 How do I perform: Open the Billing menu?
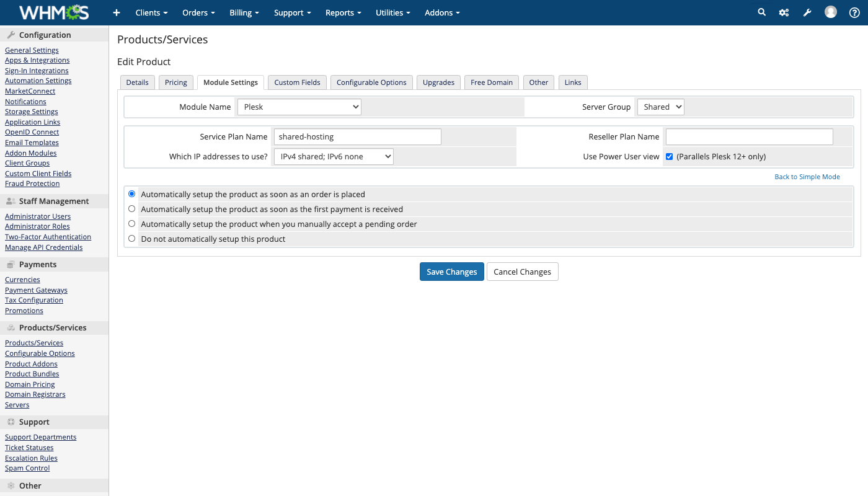[x=244, y=12]
